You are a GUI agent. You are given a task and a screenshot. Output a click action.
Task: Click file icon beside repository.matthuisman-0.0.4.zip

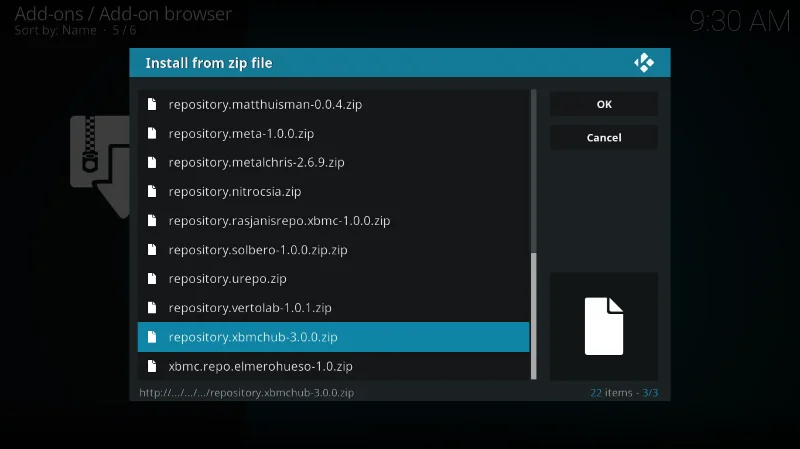click(152, 104)
